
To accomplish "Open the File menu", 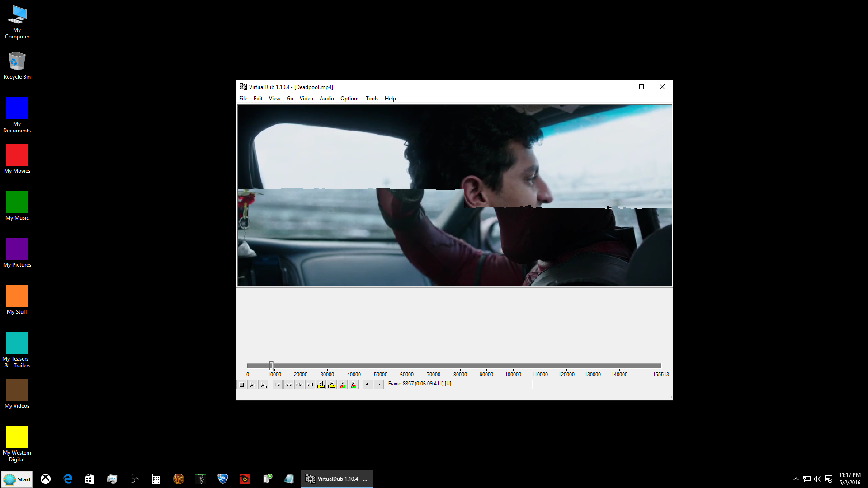I will click(x=243, y=99).
